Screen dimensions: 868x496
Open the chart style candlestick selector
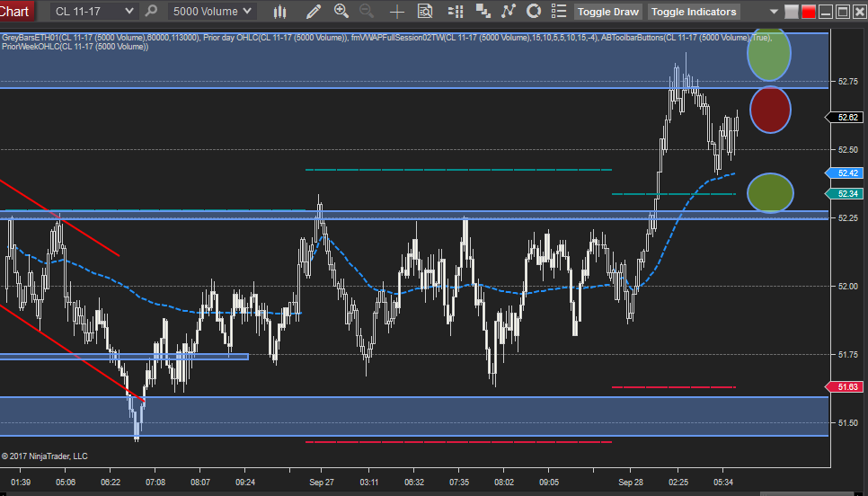click(x=280, y=11)
